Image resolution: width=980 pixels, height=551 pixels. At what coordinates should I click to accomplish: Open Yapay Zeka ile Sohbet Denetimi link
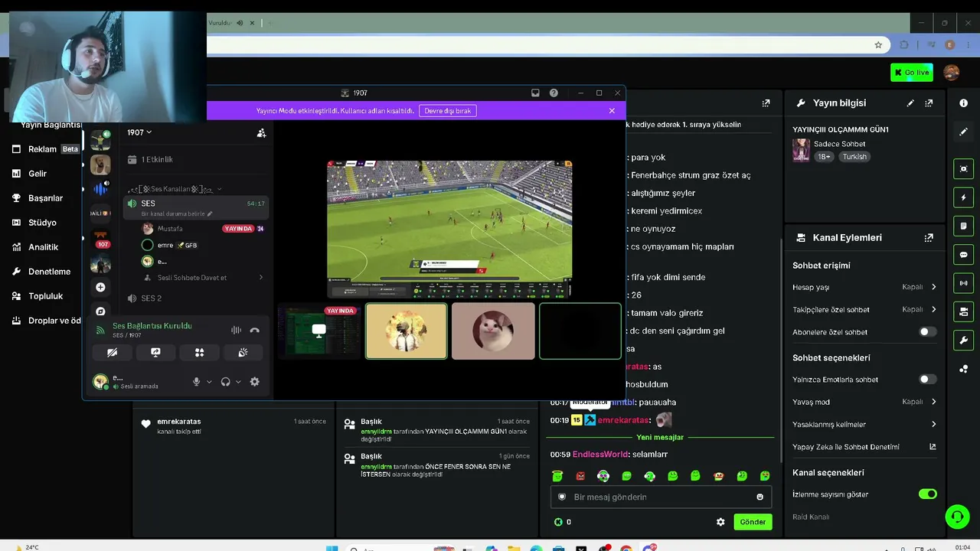click(864, 447)
